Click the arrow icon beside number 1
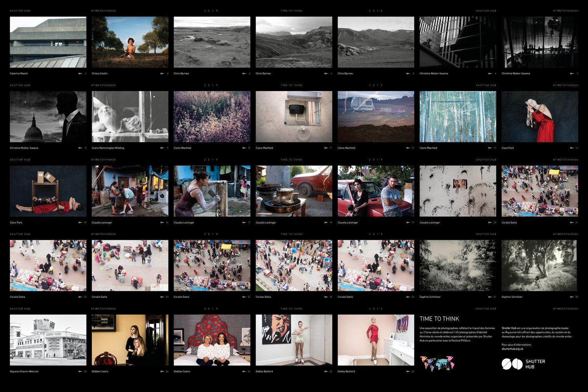This screenshot has height=392, width=588. (x=80, y=73)
